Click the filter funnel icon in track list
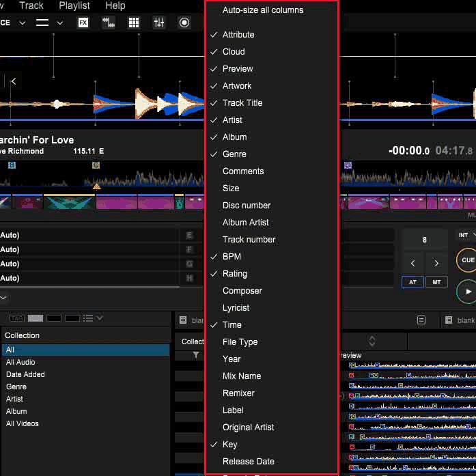This screenshot has width=476, height=476. (196, 355)
